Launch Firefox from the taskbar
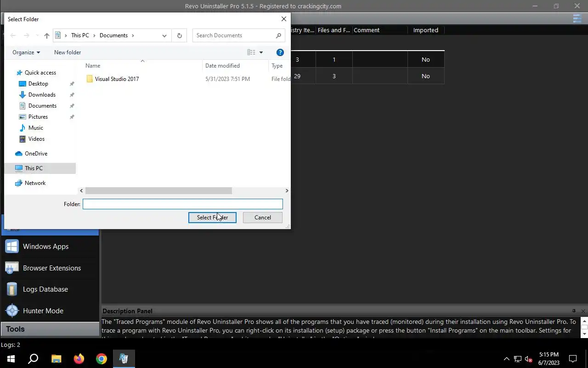 click(79, 359)
